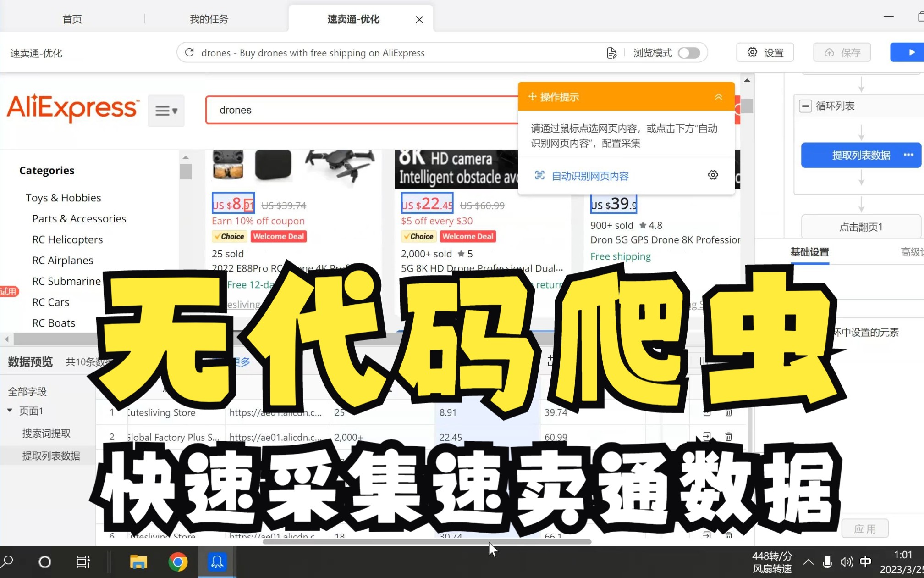Open the 高级 settings tab

[912, 252]
